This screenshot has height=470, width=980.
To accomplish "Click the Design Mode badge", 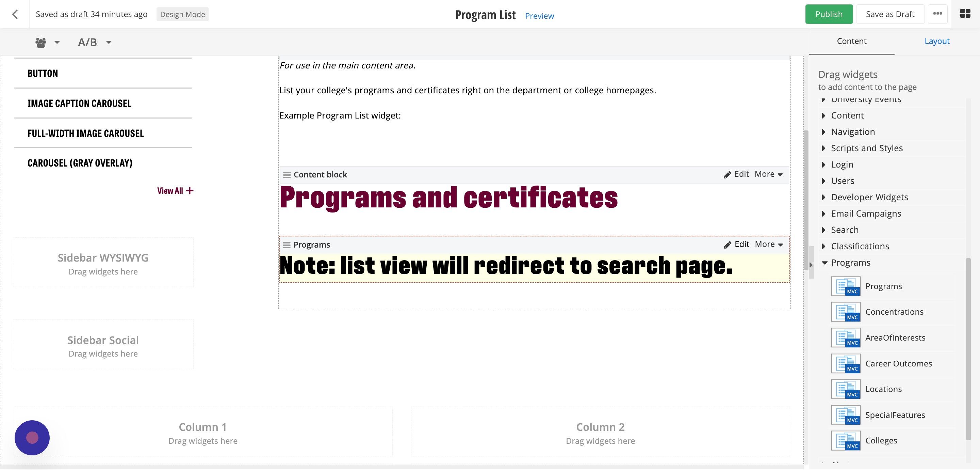I will (182, 14).
